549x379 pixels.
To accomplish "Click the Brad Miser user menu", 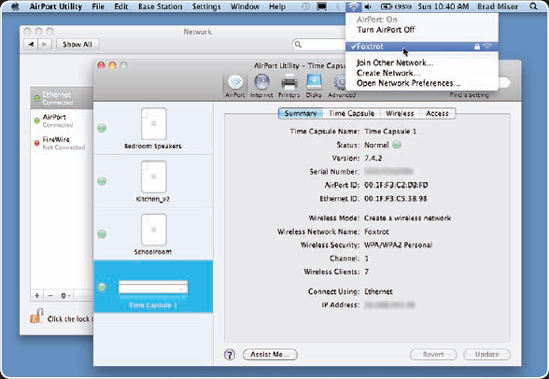I will click(x=498, y=7).
